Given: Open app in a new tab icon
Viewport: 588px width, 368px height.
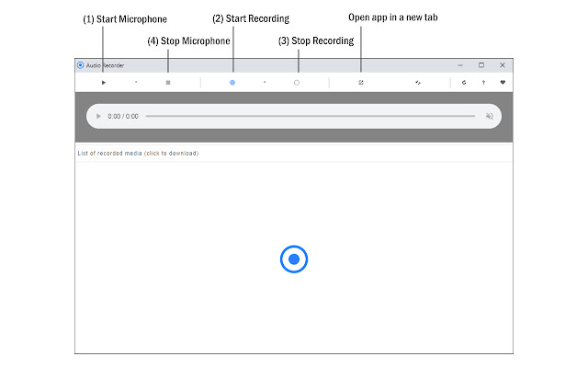Looking at the screenshot, I should [361, 83].
